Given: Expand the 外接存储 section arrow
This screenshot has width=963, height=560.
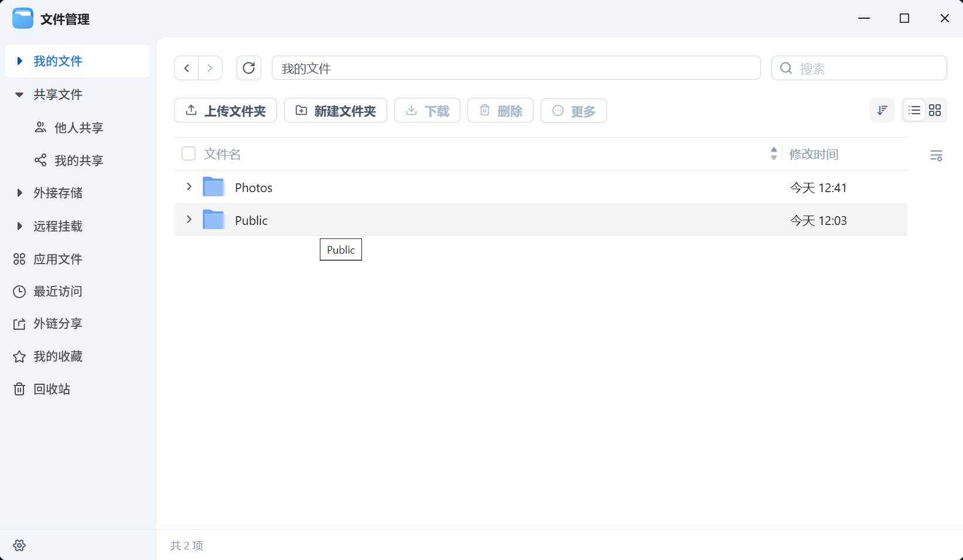Looking at the screenshot, I should coord(20,193).
